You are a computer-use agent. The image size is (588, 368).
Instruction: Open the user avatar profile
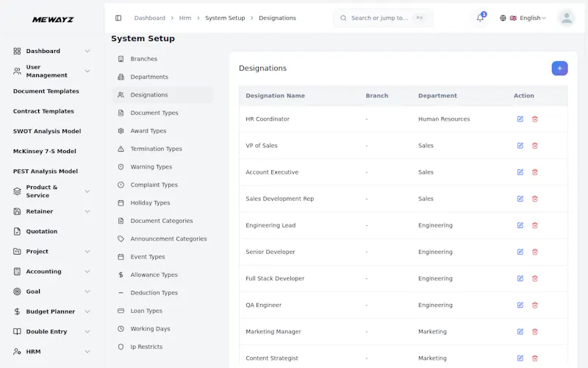(x=566, y=18)
